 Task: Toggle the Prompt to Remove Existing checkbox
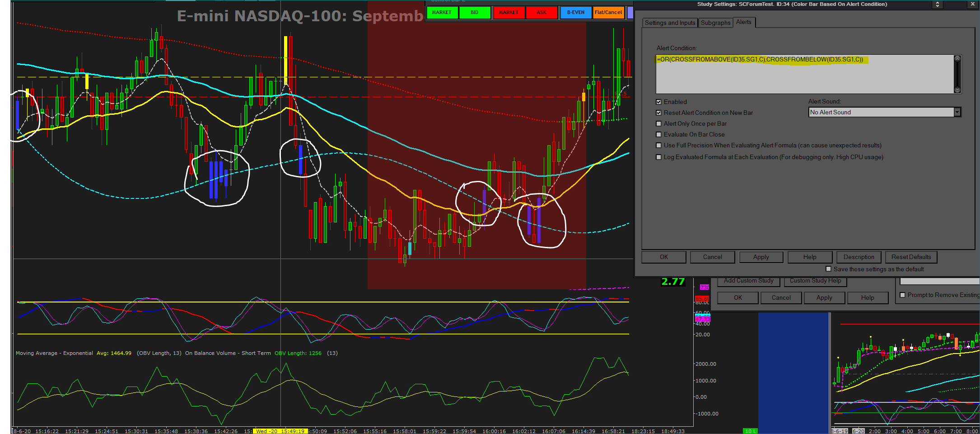tap(903, 295)
